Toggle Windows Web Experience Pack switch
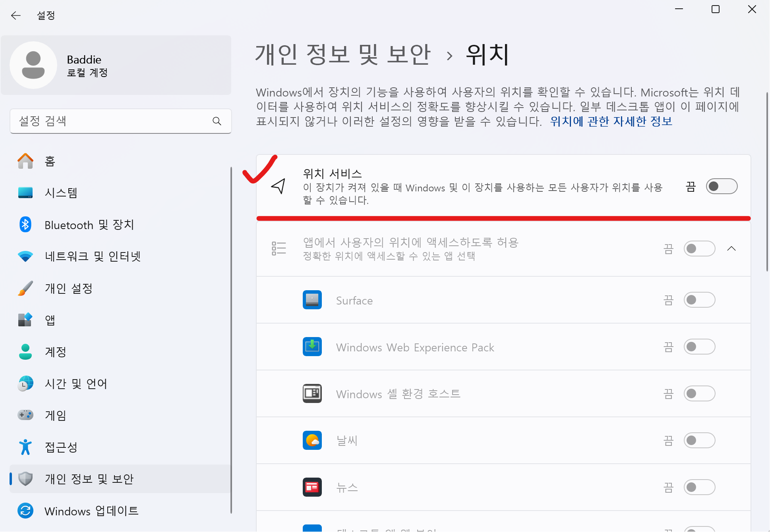Viewport: 770px width, 532px height. click(699, 347)
